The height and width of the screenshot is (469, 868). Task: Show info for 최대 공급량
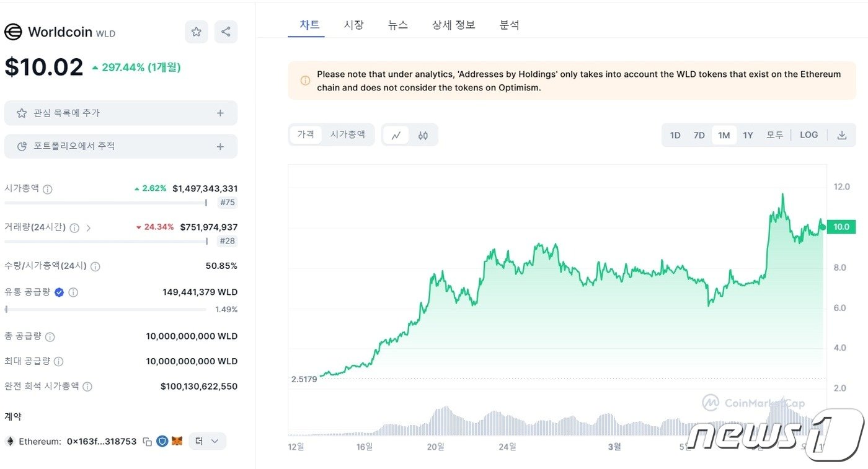[59, 361]
